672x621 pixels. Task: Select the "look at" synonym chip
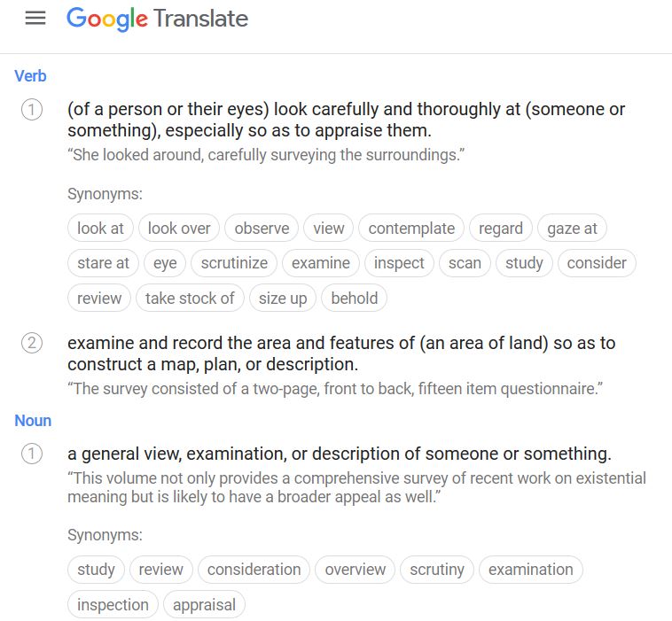point(100,228)
